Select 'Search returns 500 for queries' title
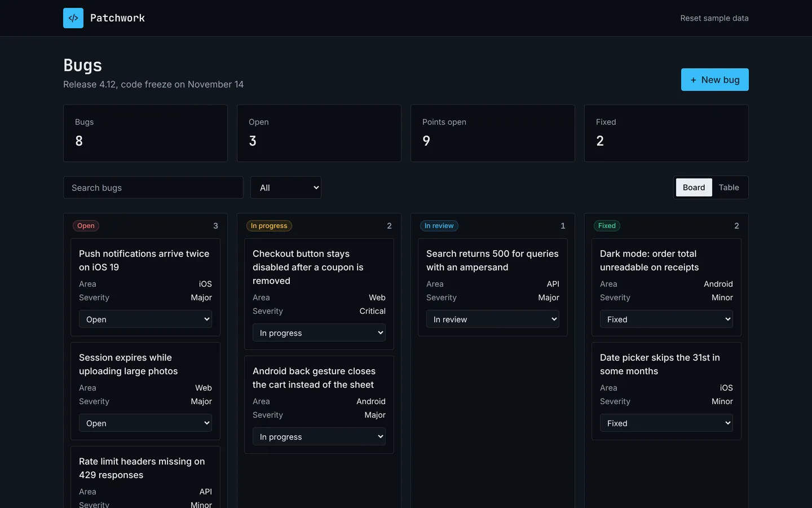 click(492, 260)
